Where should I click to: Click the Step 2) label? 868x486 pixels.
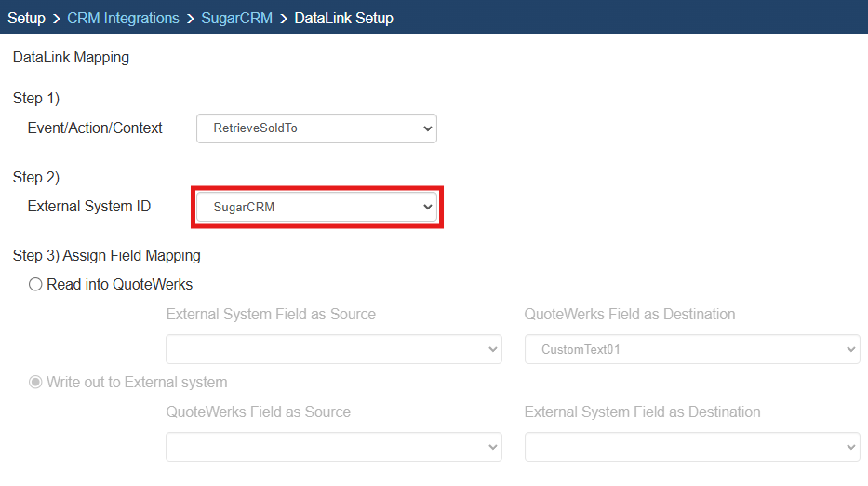(x=36, y=177)
